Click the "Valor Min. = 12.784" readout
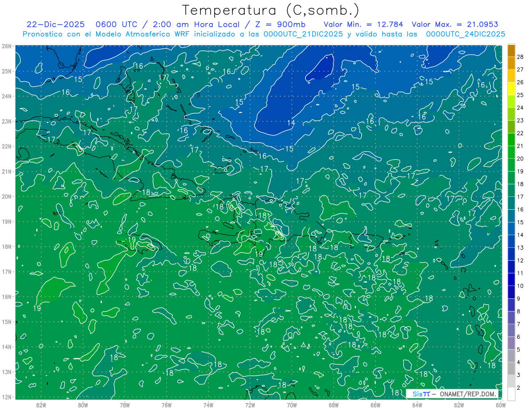532x411 pixels. [364, 24]
